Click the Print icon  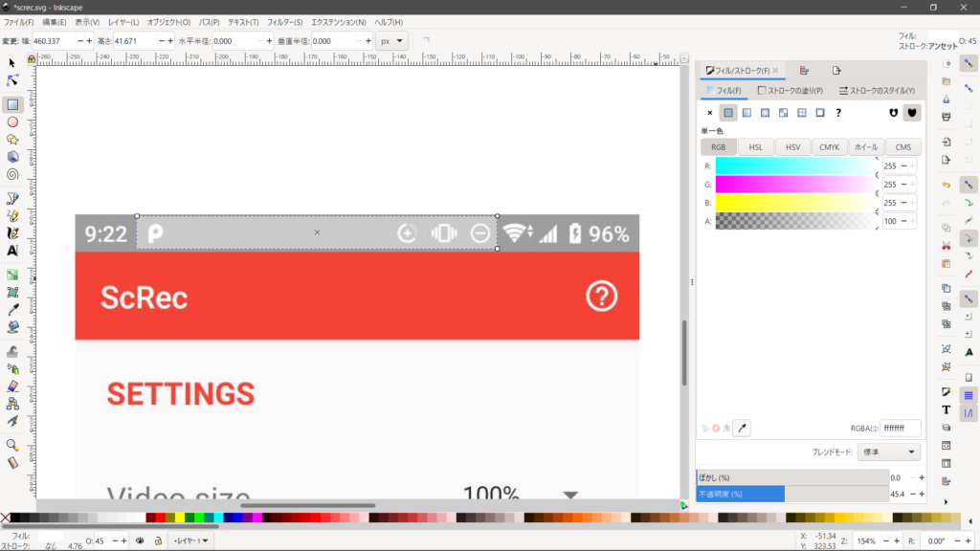coord(947,117)
